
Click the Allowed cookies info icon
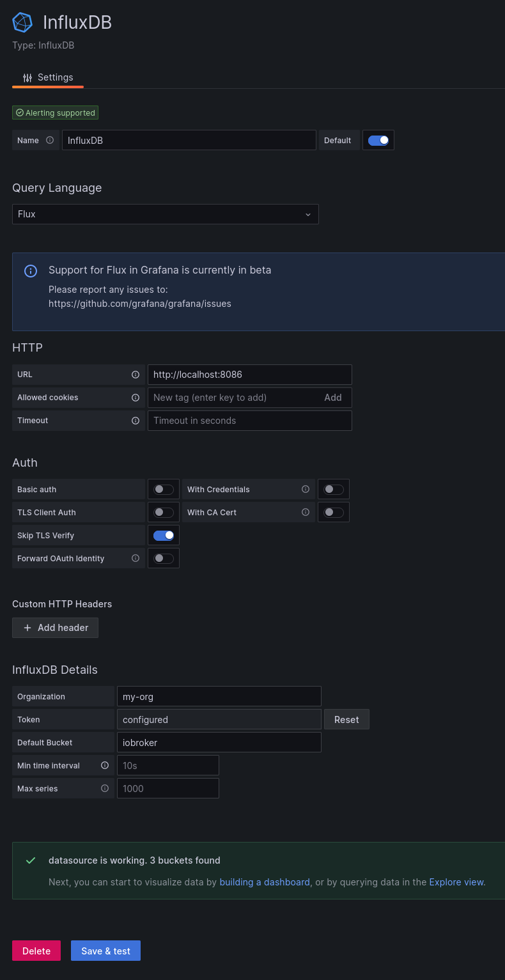pos(136,398)
